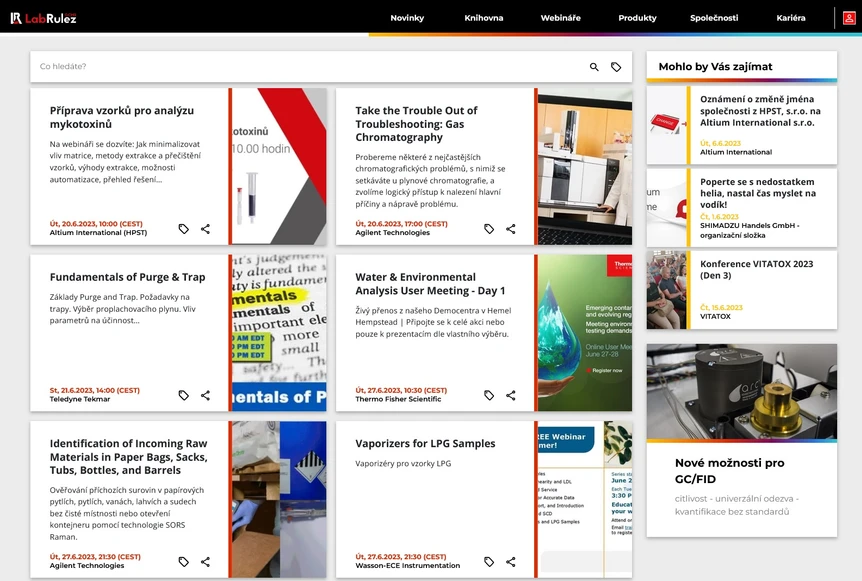Open the Webináře menu item

coord(560,17)
